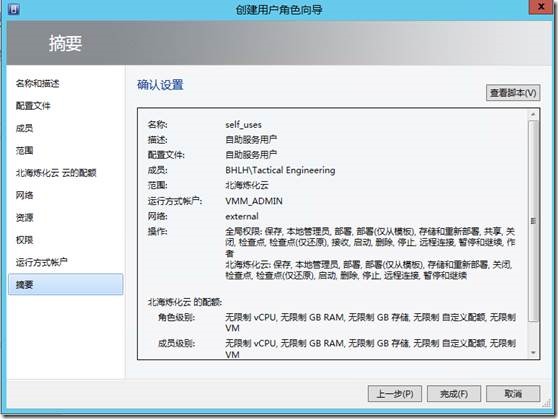Select the 资源 wizard step
Screen dimensions: 558x419
tap(24, 218)
